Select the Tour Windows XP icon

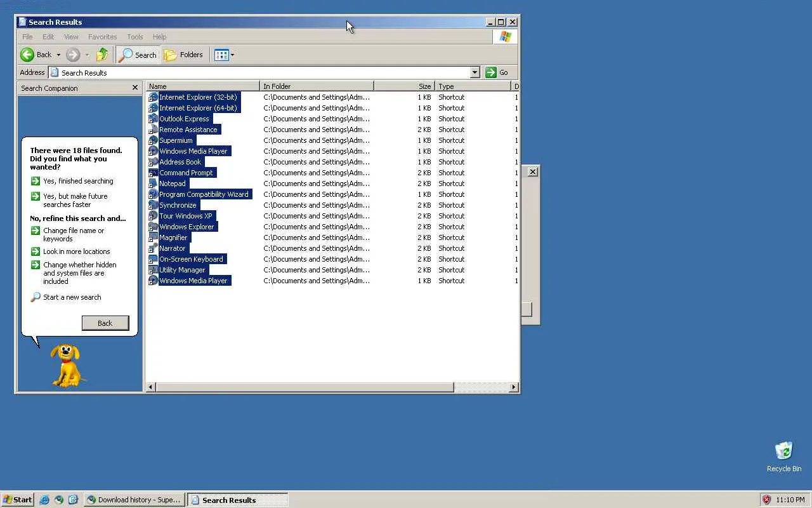pos(153,216)
